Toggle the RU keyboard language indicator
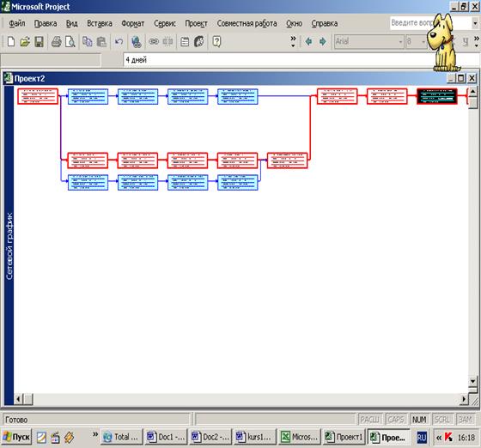Screen dimensions: 481x448 422,438
